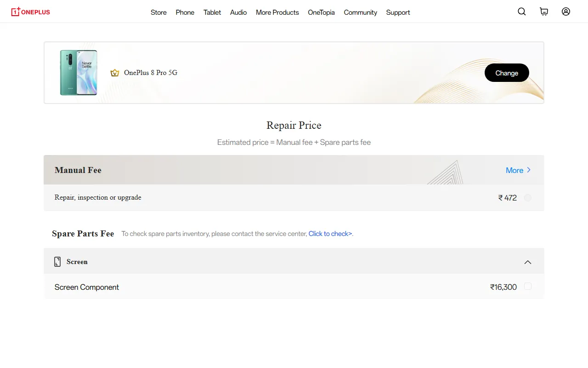Open the Tablet menu
588x368 pixels.
[212, 12]
